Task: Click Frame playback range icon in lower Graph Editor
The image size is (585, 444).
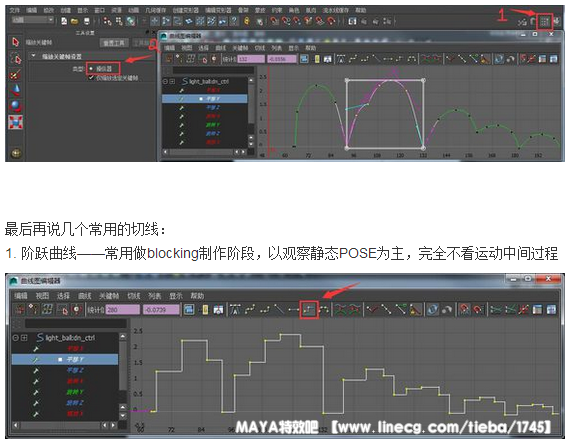Action: [204, 309]
